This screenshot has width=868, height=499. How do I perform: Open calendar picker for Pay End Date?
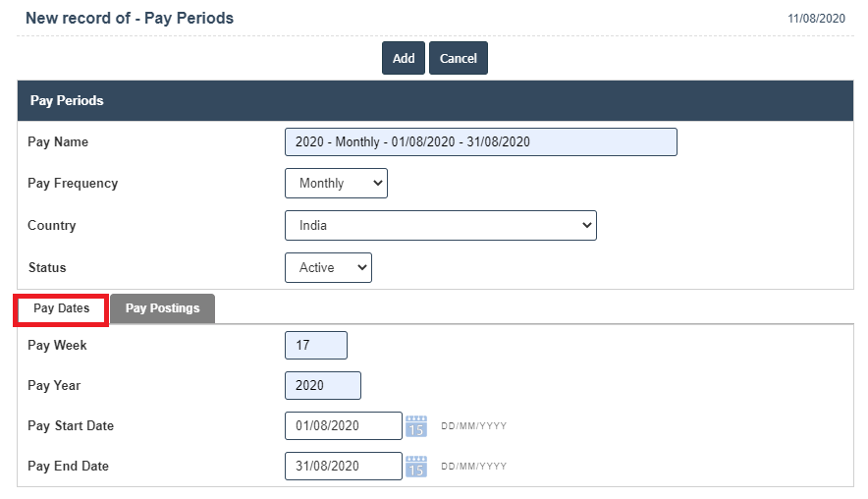pos(416,467)
